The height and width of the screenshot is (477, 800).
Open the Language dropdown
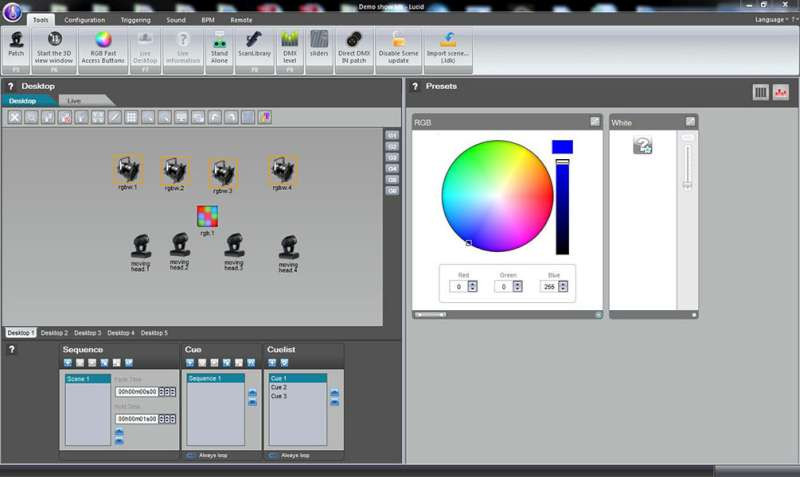[770, 19]
